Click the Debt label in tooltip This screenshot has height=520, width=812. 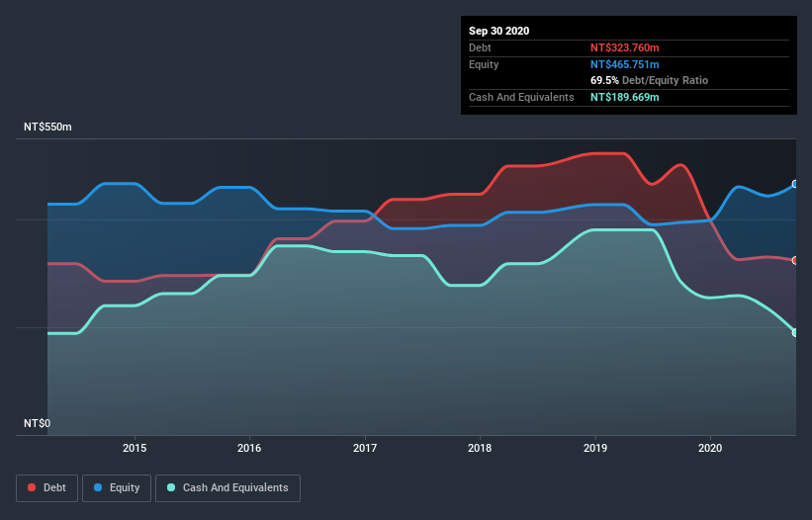coord(480,47)
